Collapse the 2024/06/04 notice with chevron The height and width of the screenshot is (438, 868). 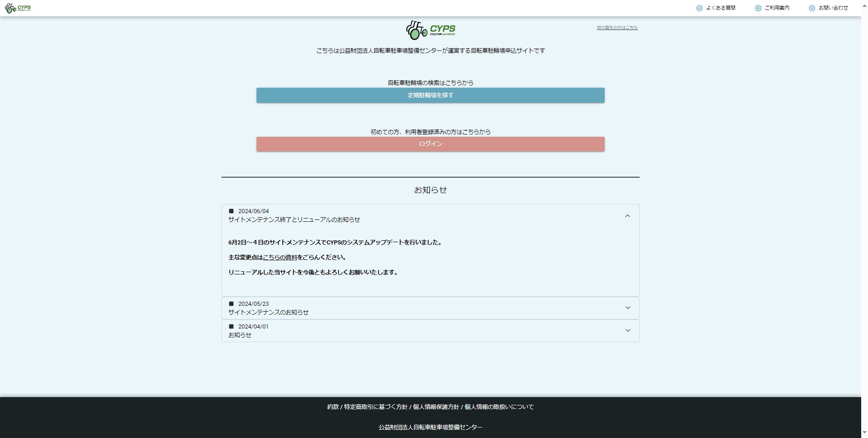[627, 216]
